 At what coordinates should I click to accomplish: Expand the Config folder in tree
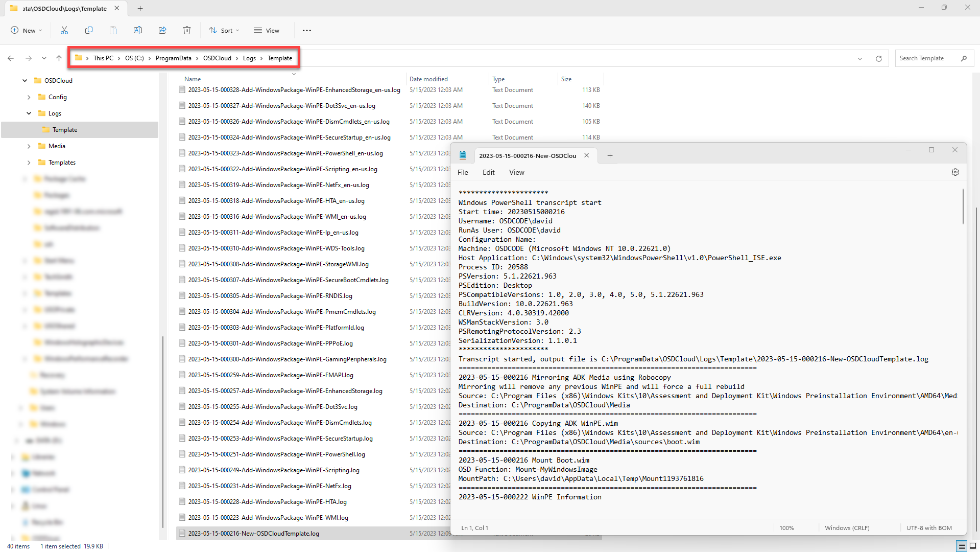(x=29, y=97)
